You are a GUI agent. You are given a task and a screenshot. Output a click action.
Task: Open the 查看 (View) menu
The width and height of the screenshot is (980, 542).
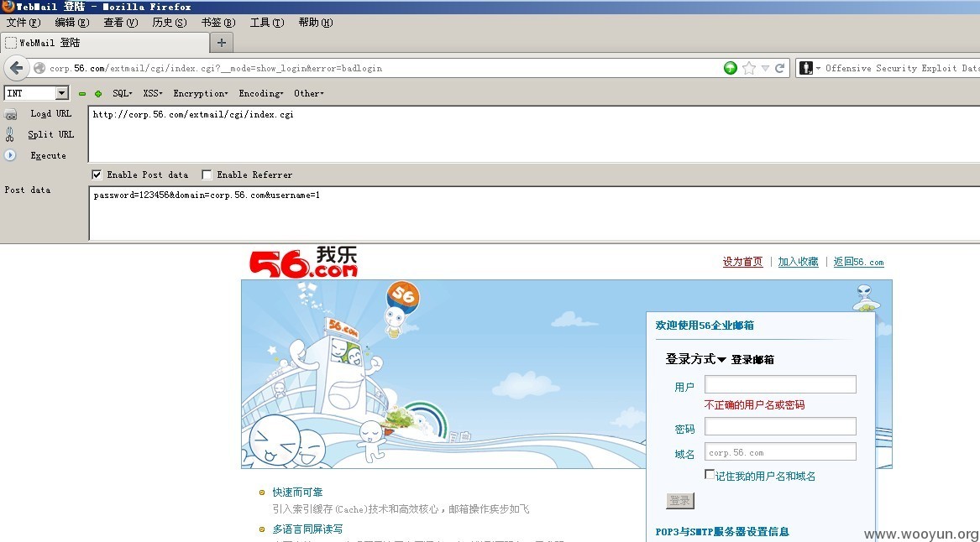[x=121, y=23]
